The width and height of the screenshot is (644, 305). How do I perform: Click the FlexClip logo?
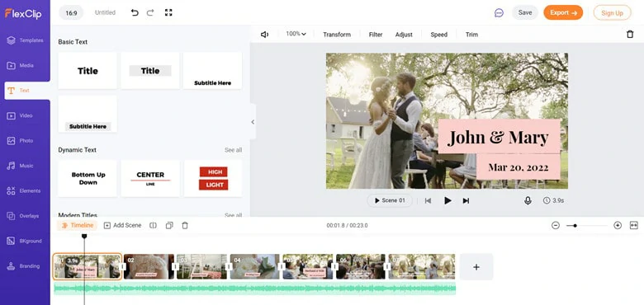coord(23,13)
